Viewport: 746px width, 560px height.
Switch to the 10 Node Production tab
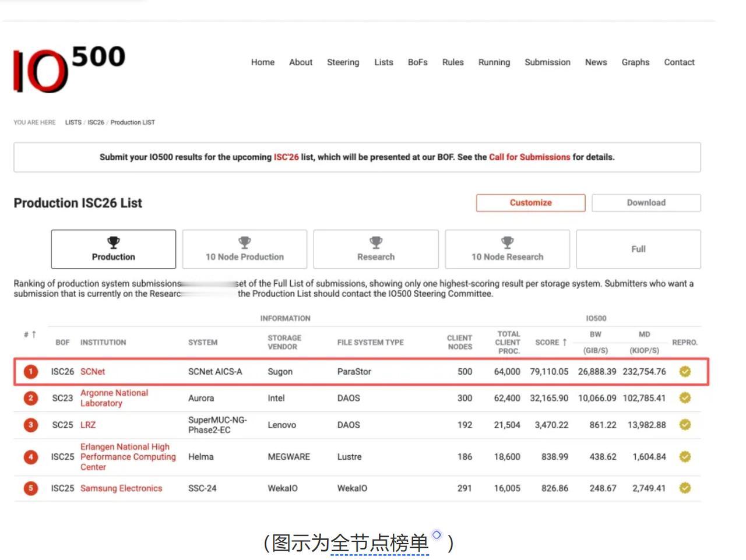tap(245, 249)
